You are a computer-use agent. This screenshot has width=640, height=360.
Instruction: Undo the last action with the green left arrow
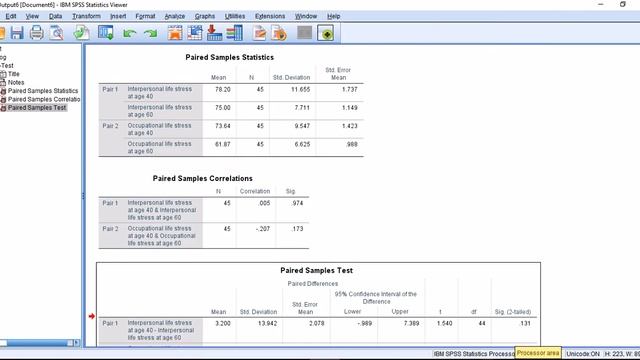(129, 33)
